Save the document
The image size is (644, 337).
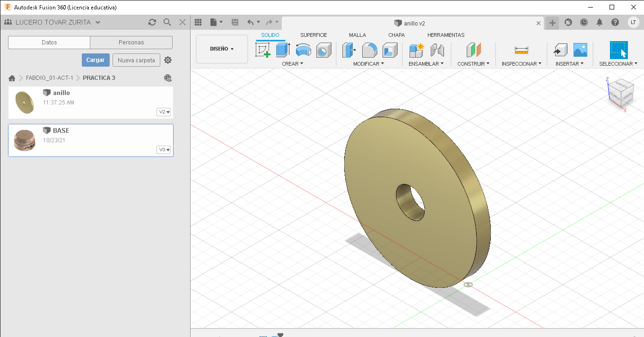click(x=235, y=22)
